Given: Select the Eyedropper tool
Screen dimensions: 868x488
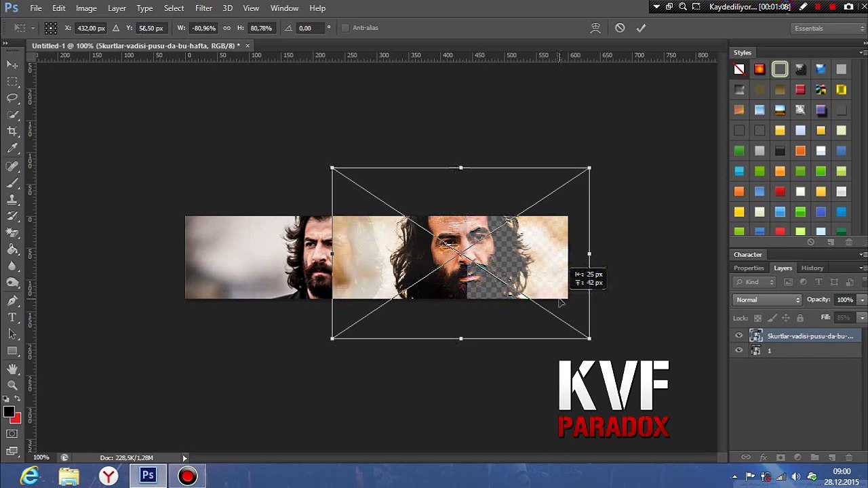Looking at the screenshot, I should 12,148.
